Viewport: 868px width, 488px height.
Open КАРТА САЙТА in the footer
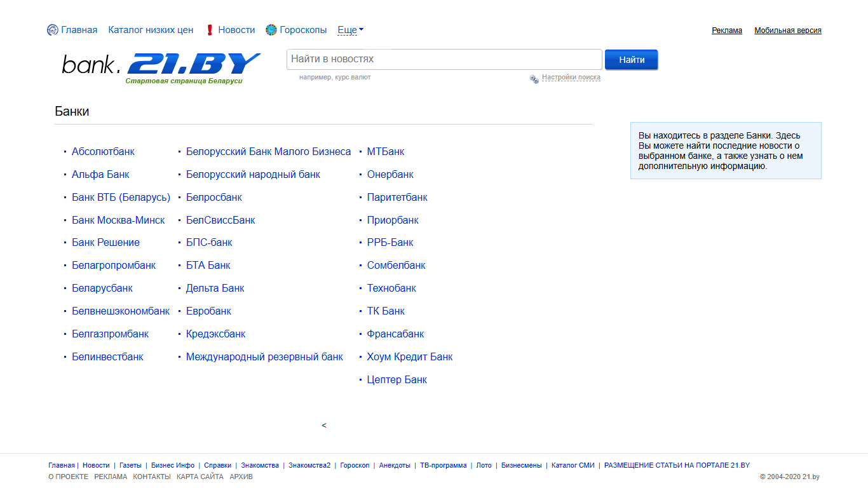(200, 477)
